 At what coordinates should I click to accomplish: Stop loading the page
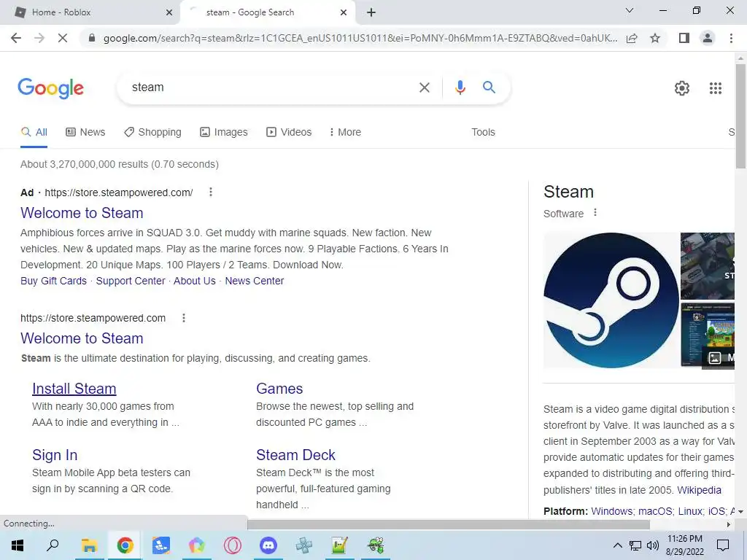(63, 38)
